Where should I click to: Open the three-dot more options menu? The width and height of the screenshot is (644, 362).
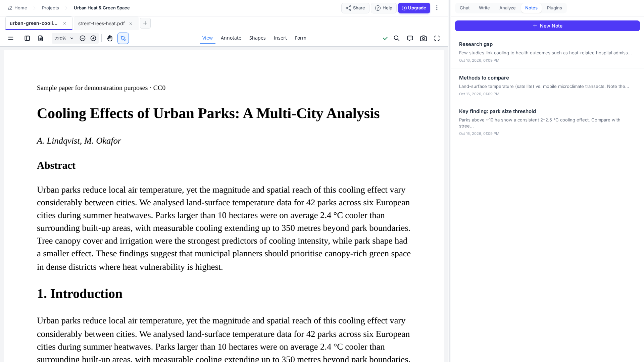pos(437,8)
